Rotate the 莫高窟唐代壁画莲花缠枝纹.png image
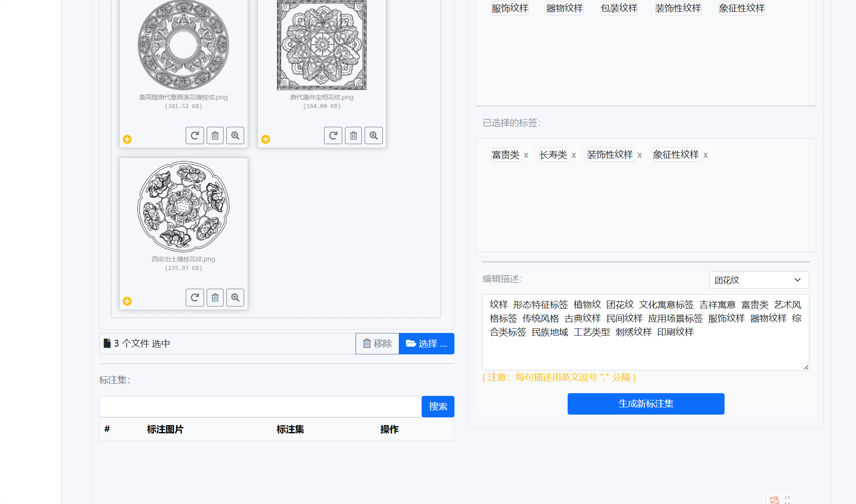Image resolution: width=856 pixels, height=504 pixels. [195, 135]
